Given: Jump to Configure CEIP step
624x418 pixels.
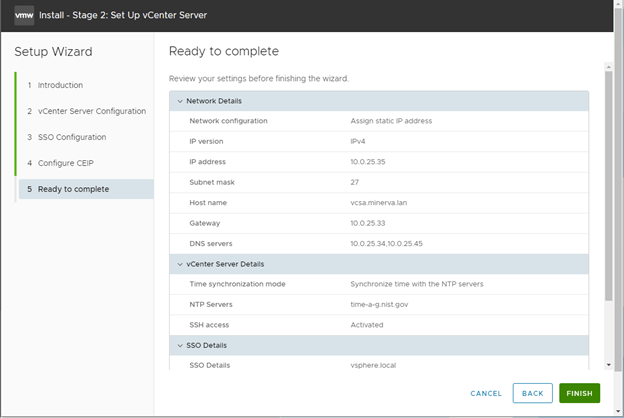Looking at the screenshot, I should [66, 163].
